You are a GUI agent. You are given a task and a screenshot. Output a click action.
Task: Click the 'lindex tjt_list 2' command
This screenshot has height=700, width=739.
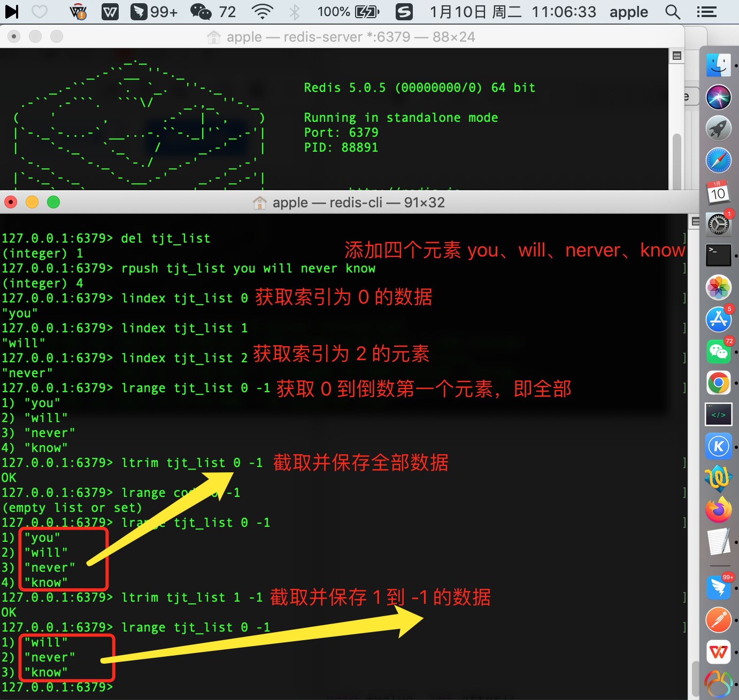coord(184,358)
